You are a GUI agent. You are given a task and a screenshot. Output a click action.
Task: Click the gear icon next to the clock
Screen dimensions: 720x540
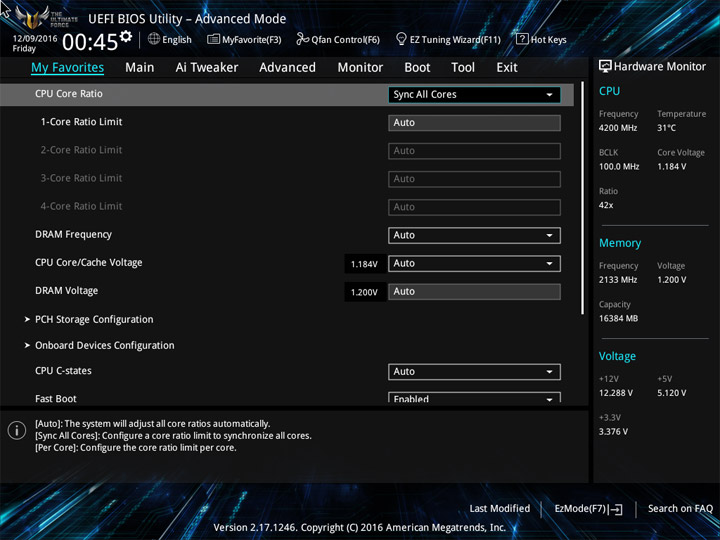click(126, 36)
